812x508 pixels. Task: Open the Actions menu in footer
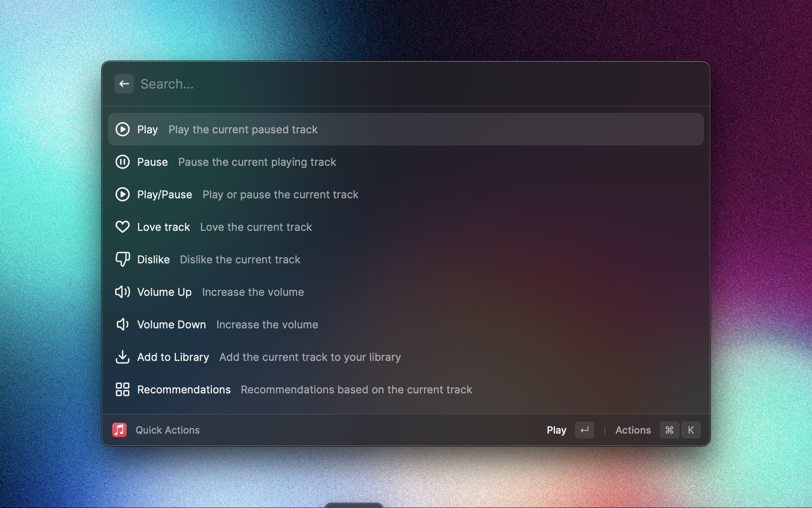click(x=633, y=430)
